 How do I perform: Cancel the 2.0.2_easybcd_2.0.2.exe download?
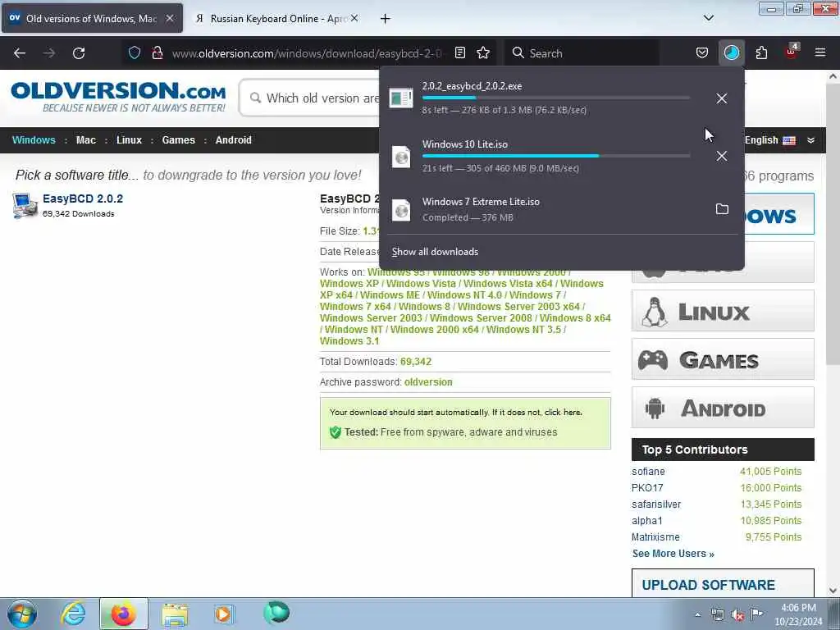(722, 98)
